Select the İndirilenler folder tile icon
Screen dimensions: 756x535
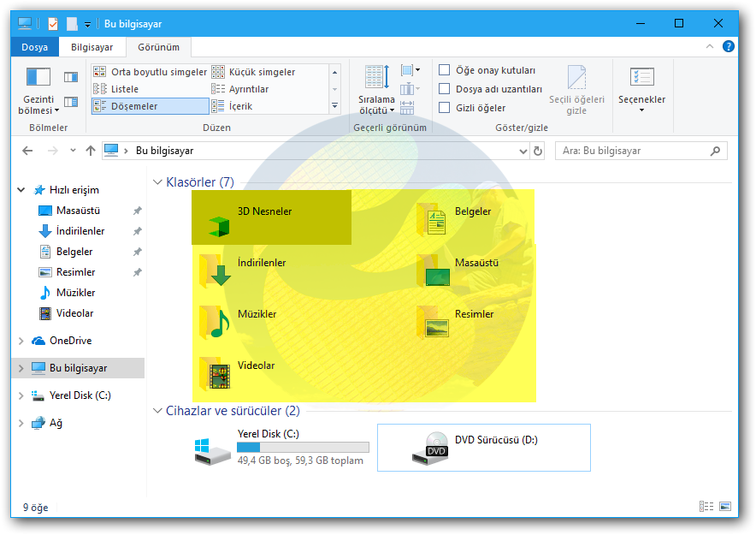point(215,271)
